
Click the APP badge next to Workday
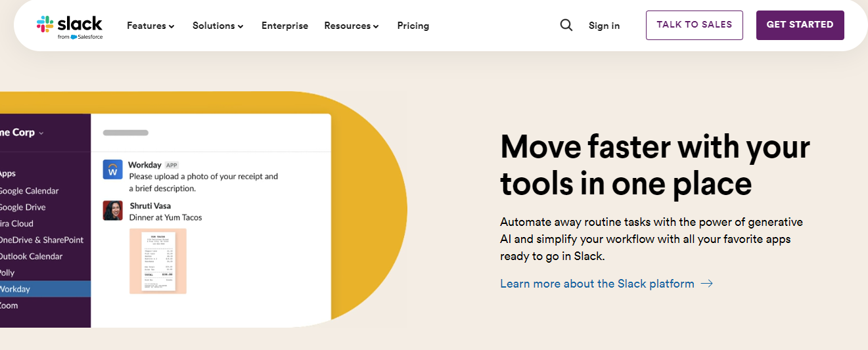[171, 165]
